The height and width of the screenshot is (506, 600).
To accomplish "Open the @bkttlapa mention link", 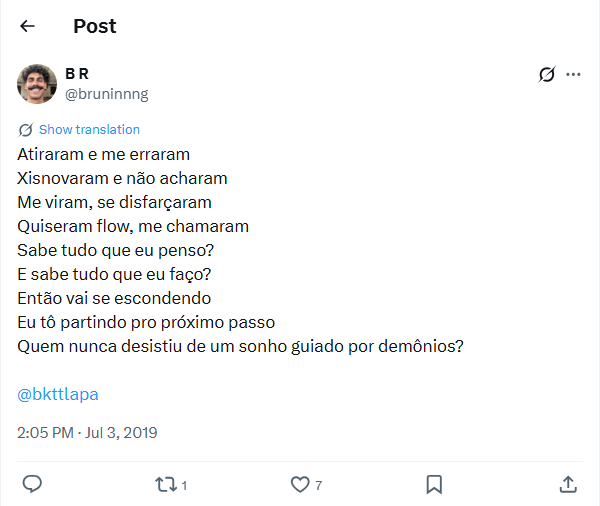I will (x=58, y=394).
